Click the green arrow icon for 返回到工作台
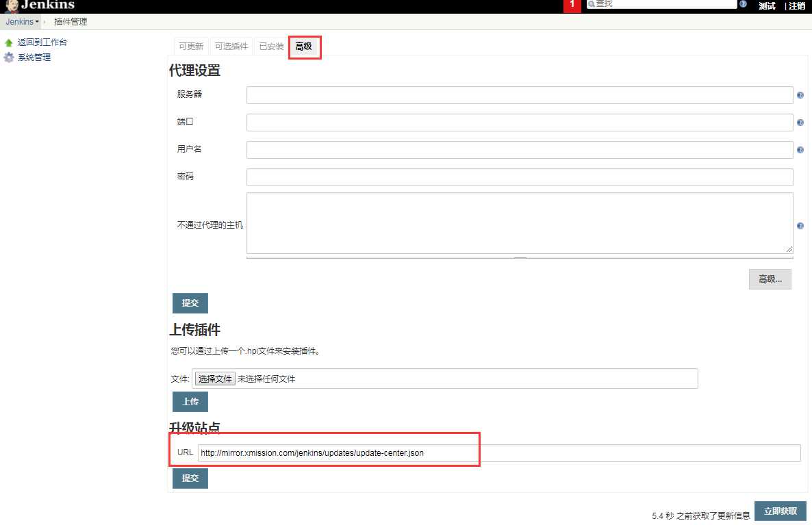This screenshot has height=525, width=812. click(8, 42)
